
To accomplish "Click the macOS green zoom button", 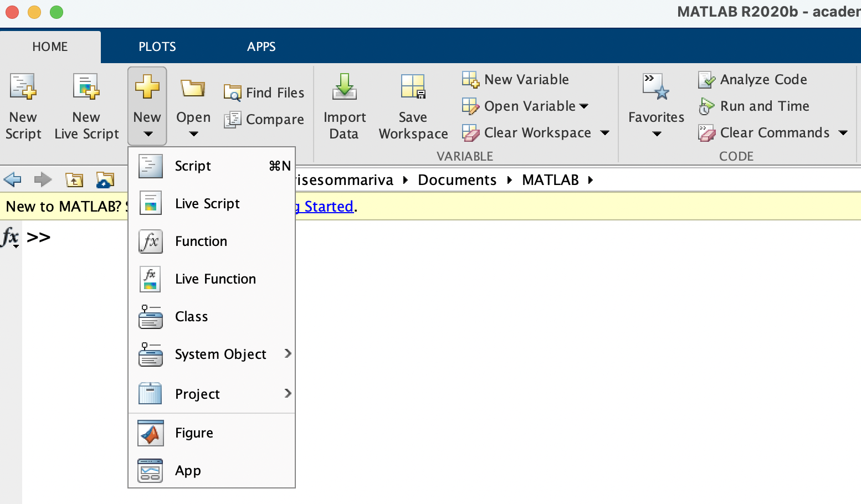I will [57, 12].
